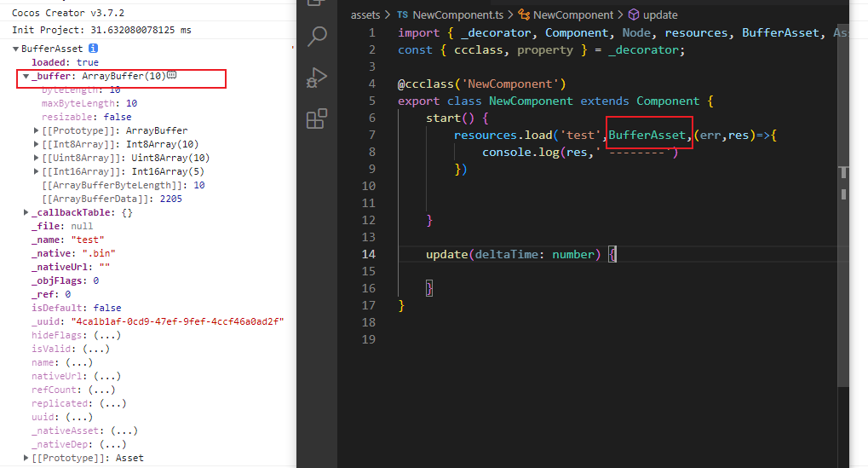Click line number 14 in the gutter
The height and width of the screenshot is (468, 868).
(369, 254)
